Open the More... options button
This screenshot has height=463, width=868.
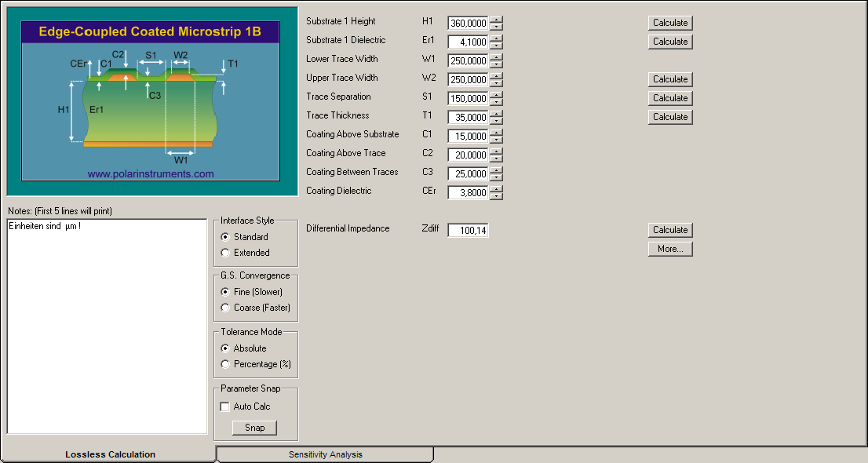pyautogui.click(x=670, y=249)
